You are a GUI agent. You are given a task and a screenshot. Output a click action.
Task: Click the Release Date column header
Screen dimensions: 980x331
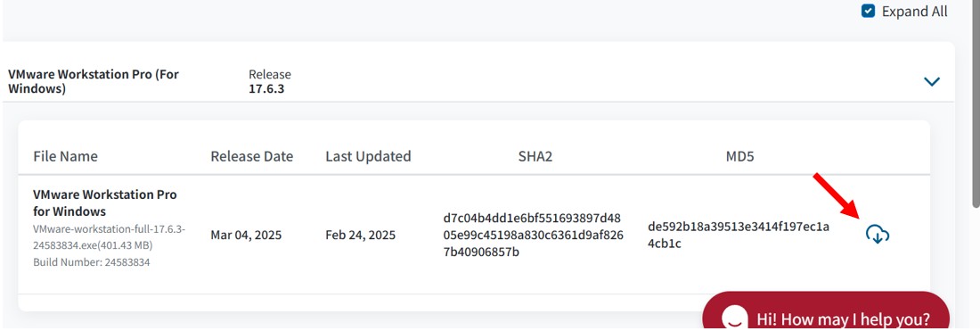(252, 156)
